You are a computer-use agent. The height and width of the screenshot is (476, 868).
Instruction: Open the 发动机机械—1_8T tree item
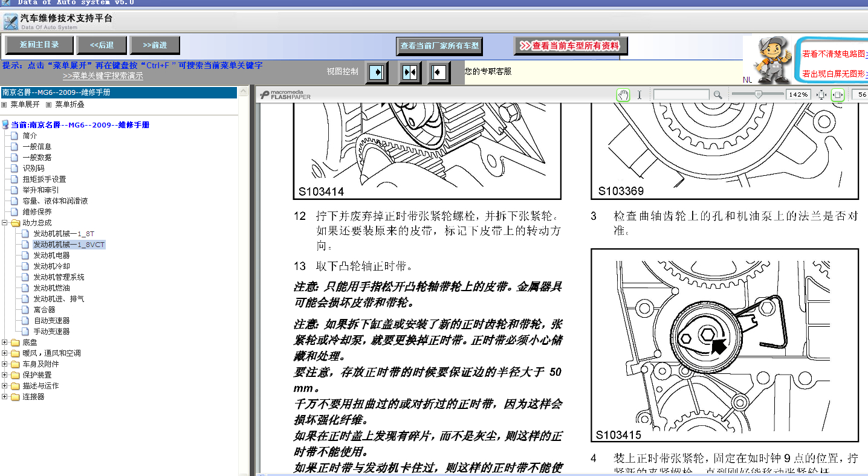pos(64,234)
